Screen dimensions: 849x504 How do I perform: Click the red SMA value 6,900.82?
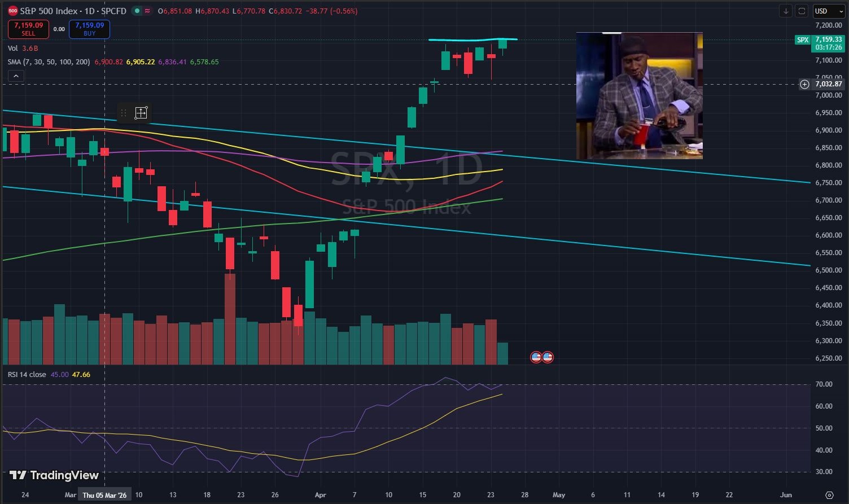click(x=108, y=62)
